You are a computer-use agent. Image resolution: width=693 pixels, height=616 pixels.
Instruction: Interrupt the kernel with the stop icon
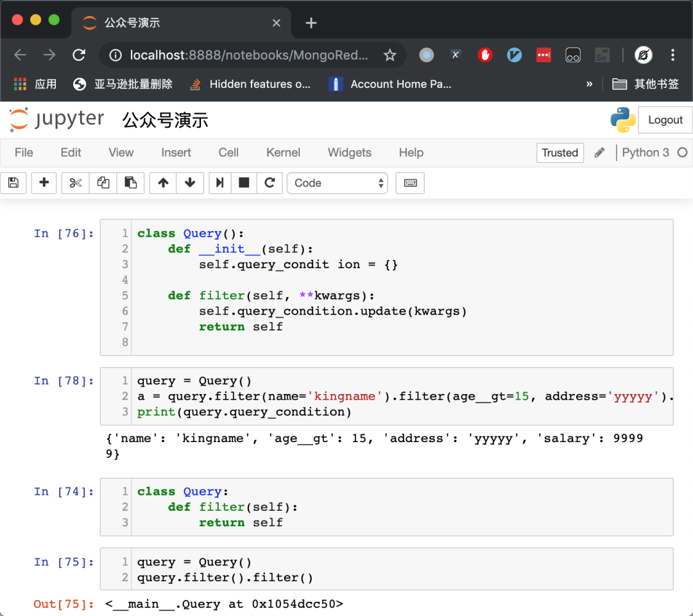click(244, 183)
